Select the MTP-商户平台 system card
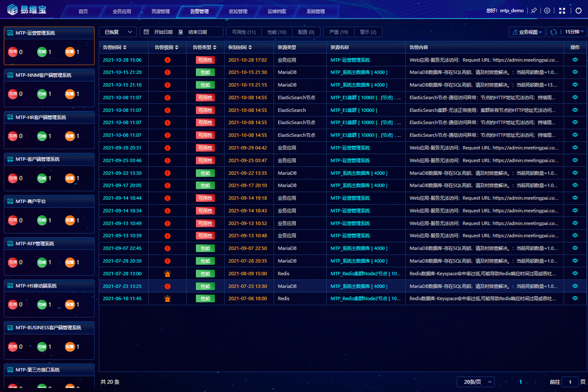This screenshot has height=392, width=588. [x=49, y=214]
